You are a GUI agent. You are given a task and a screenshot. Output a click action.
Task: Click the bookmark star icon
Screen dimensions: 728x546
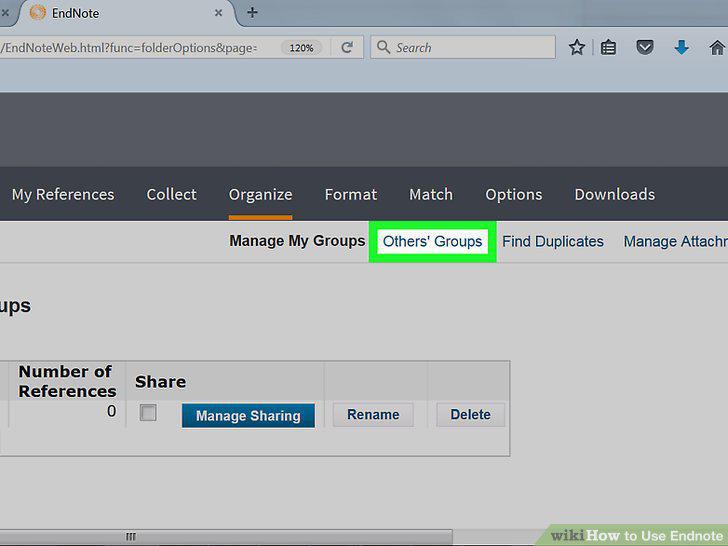pos(577,47)
